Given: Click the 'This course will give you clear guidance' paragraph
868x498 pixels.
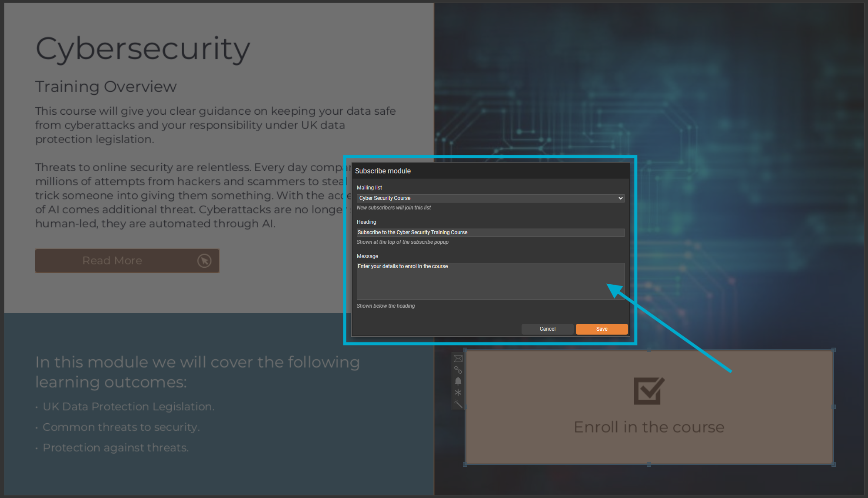Looking at the screenshot, I should click(x=216, y=125).
